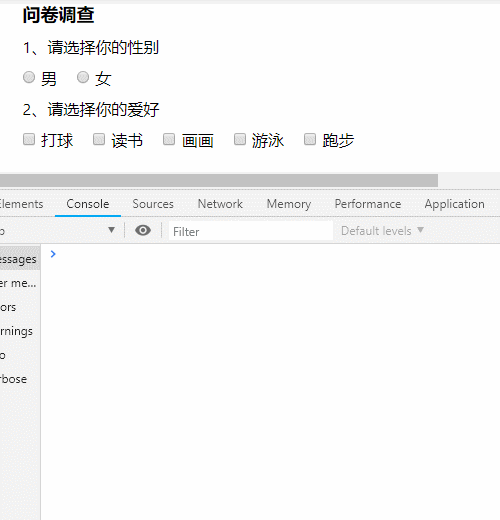Viewport: 500px width, 520px height.
Task: Open the Application tab
Action: click(x=454, y=204)
